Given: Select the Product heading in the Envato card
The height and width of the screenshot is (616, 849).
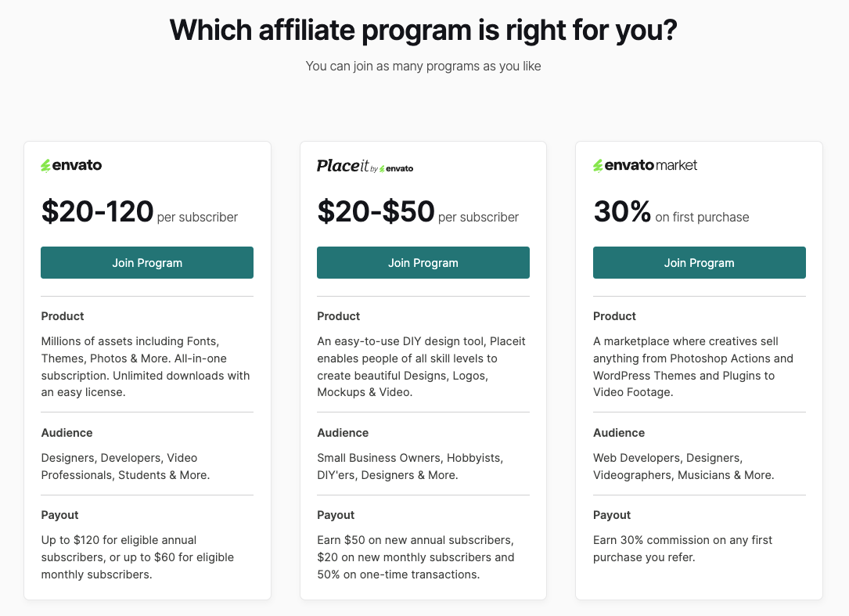Looking at the screenshot, I should point(62,316).
